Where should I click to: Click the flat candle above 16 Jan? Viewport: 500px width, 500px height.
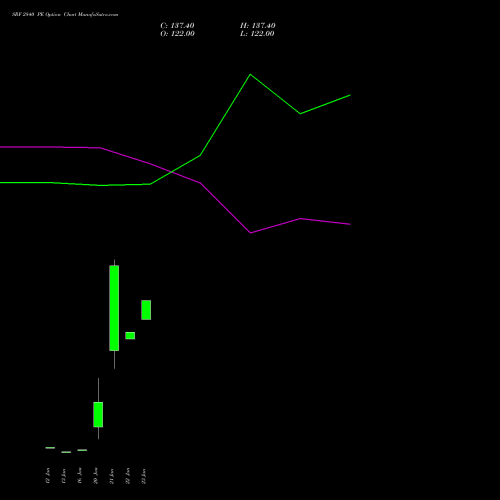coord(82,450)
